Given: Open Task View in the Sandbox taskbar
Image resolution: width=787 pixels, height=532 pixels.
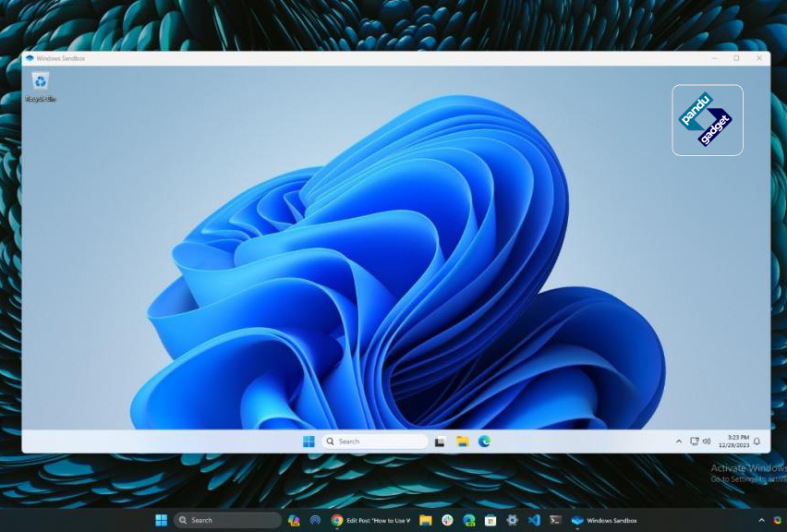Looking at the screenshot, I should (440, 441).
